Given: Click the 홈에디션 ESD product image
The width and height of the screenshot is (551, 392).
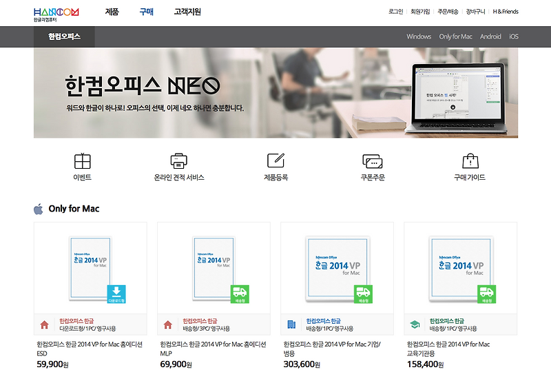Looking at the screenshot, I should click(90, 268).
